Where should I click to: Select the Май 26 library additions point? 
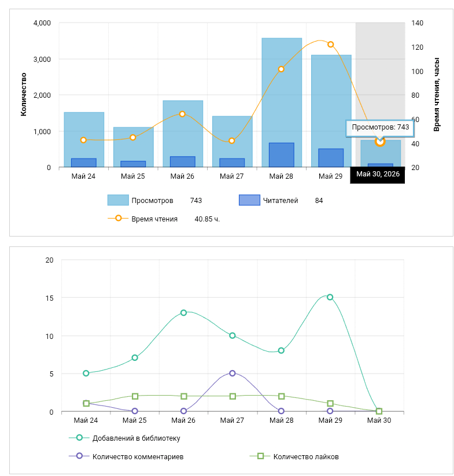183,313
